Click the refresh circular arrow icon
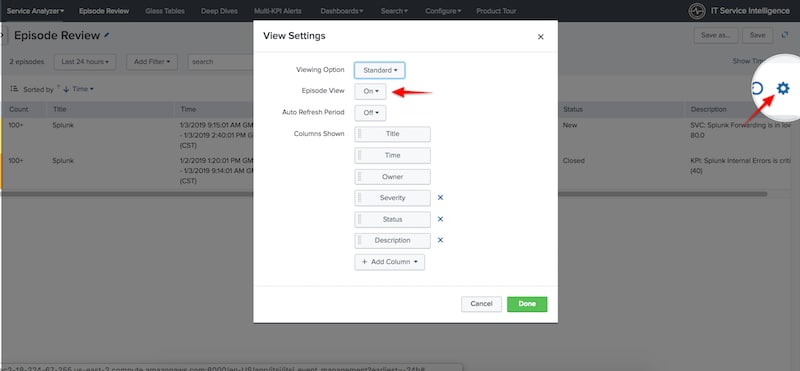Image resolution: width=800 pixels, height=371 pixels. click(758, 89)
